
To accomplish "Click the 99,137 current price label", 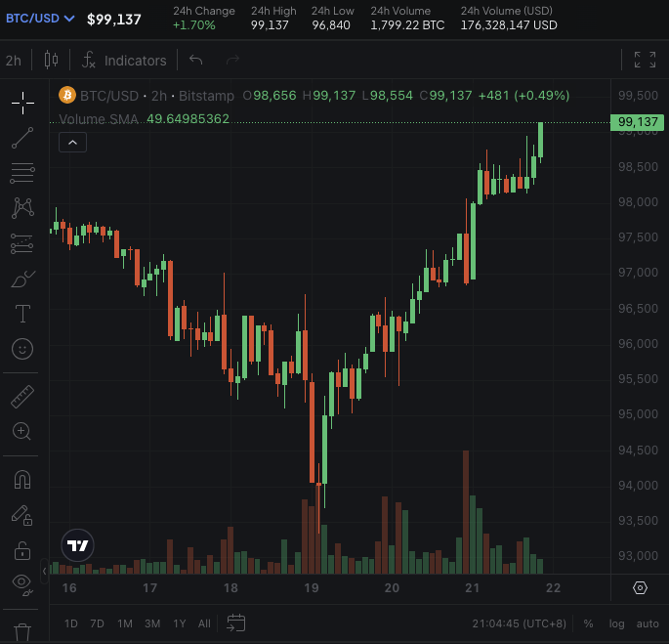I will tap(638, 122).
